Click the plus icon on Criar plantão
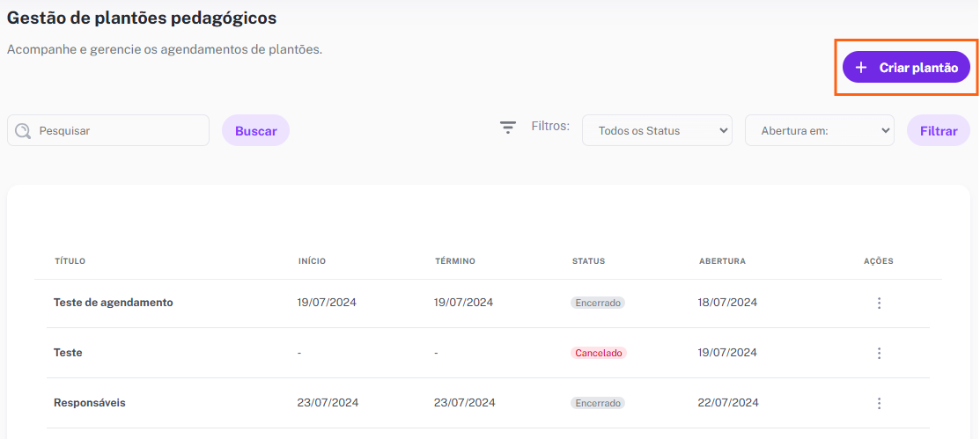 click(860, 68)
